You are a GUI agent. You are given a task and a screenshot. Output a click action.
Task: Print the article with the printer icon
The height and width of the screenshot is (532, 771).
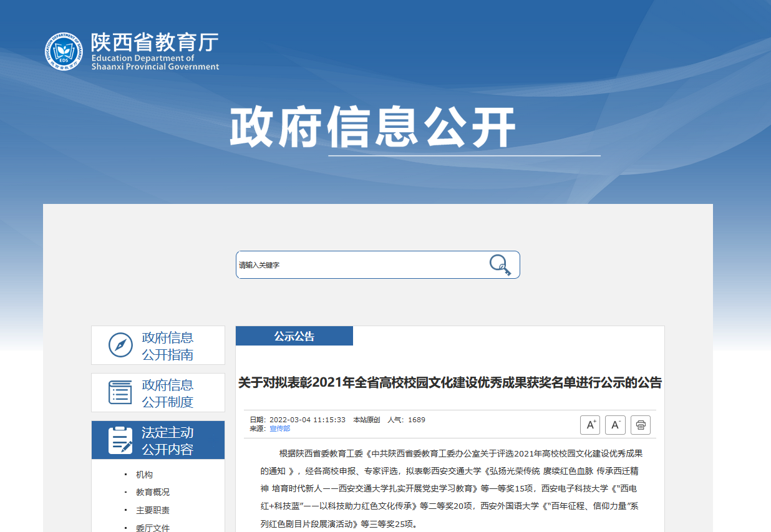(x=641, y=425)
